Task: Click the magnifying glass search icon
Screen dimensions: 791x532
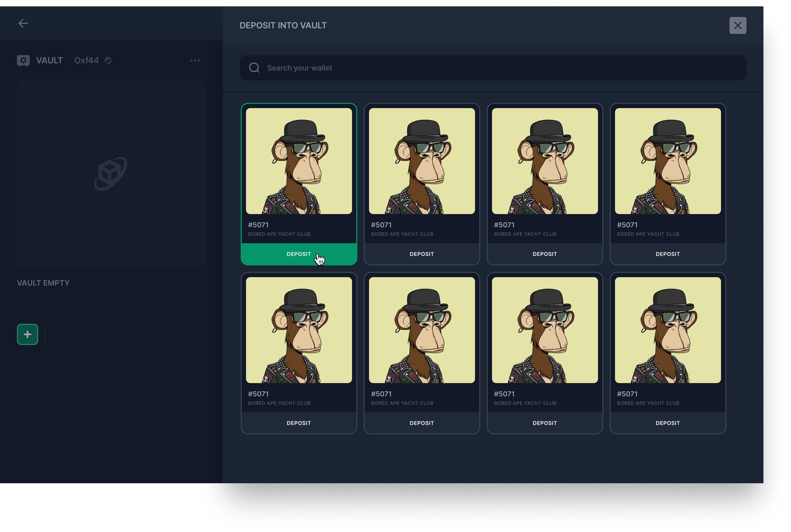Action: (x=254, y=68)
